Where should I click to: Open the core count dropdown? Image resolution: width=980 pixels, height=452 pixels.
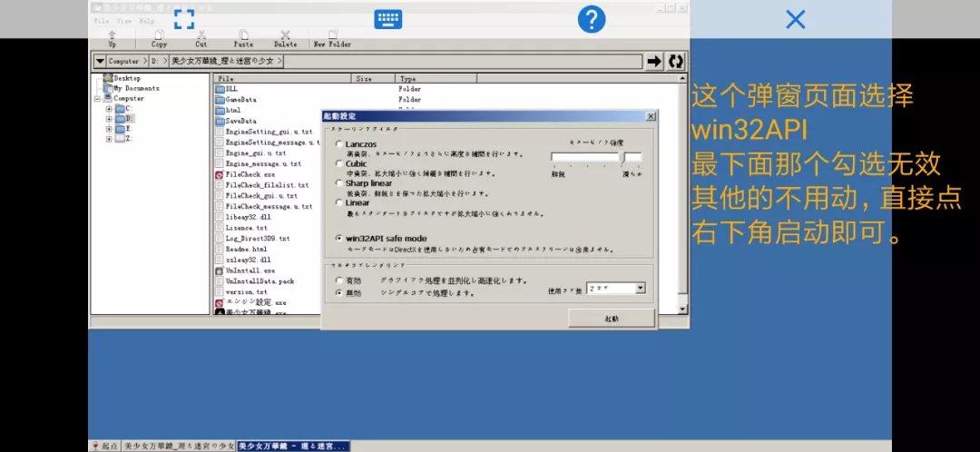641,288
